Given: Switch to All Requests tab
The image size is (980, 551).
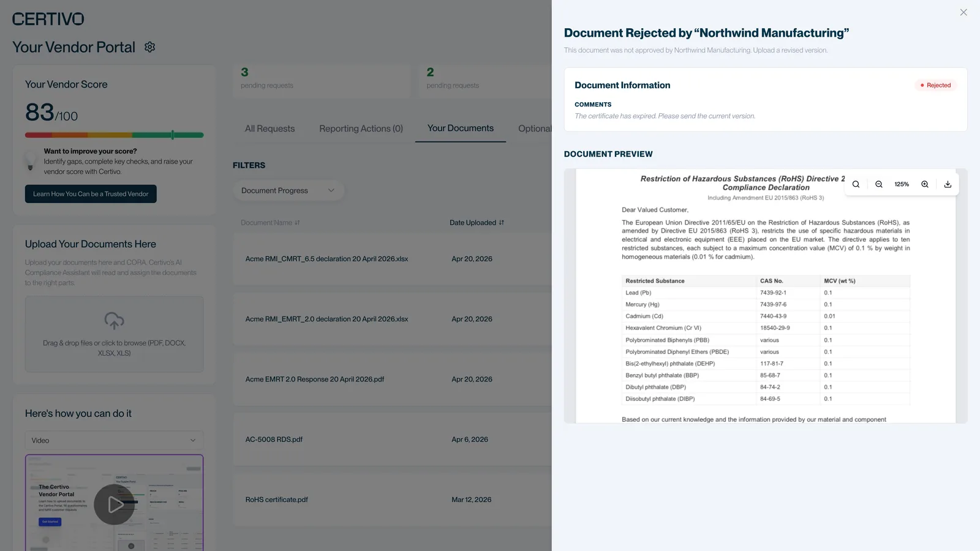Looking at the screenshot, I should (x=269, y=129).
